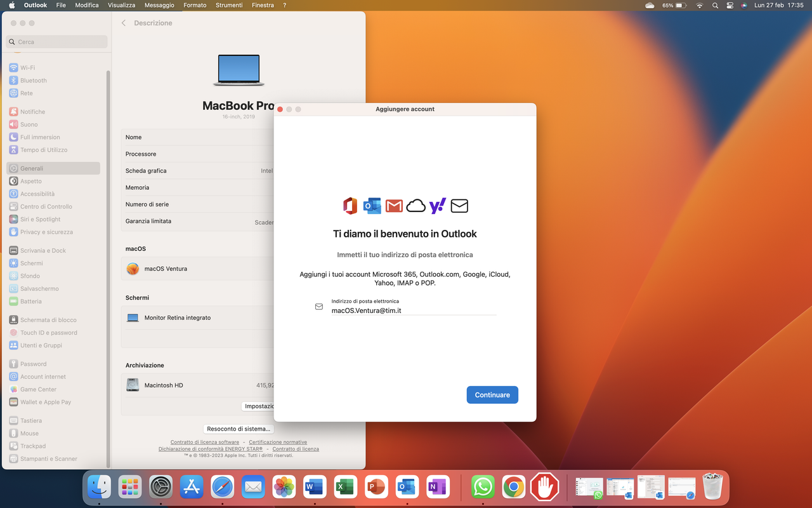Viewport: 812px width, 508px height.
Task: Open the Trash in the Dock
Action: click(x=713, y=487)
